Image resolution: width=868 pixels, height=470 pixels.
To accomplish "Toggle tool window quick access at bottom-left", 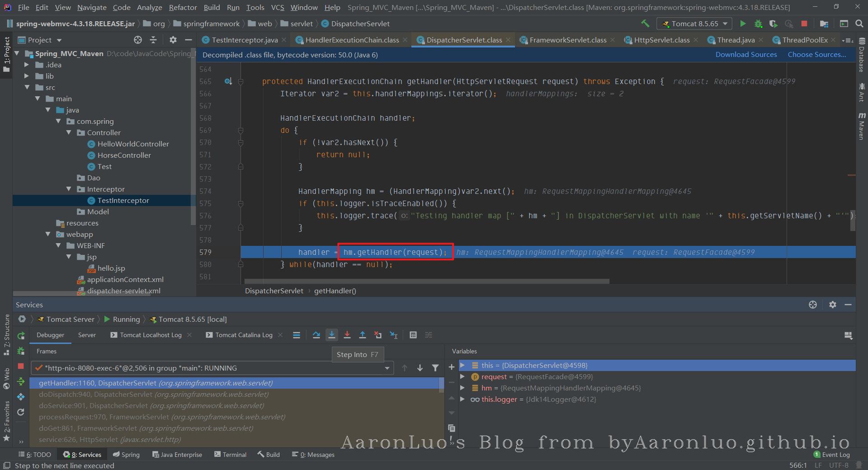I will 6,465.
